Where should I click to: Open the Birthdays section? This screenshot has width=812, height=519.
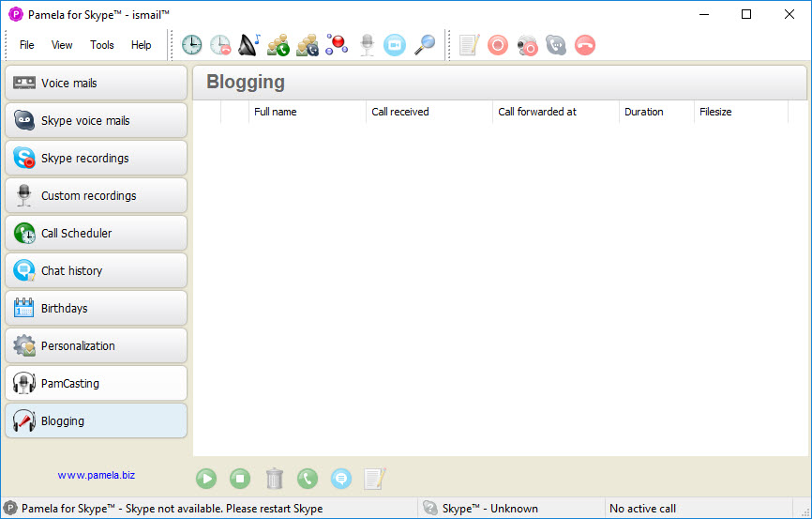[96, 308]
